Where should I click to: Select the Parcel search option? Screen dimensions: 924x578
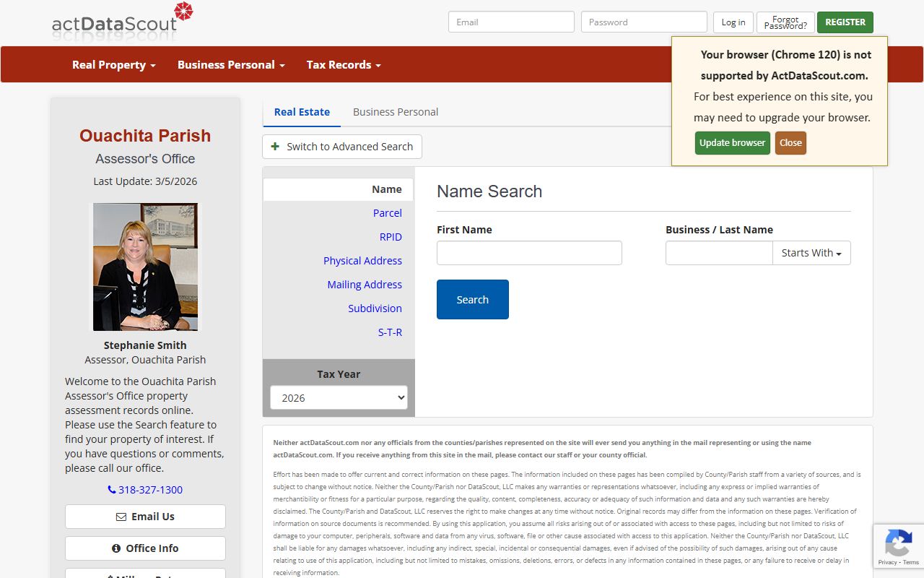click(387, 213)
